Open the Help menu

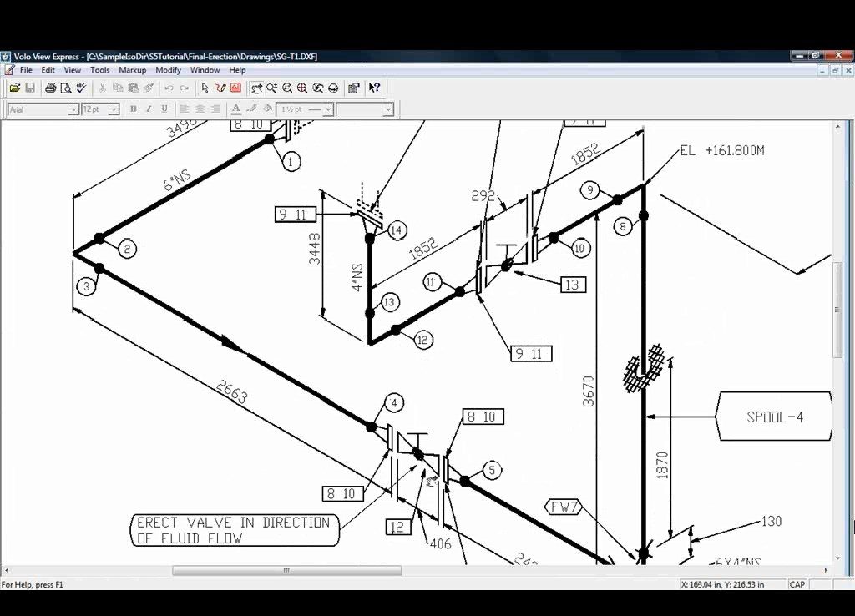pyautogui.click(x=237, y=70)
